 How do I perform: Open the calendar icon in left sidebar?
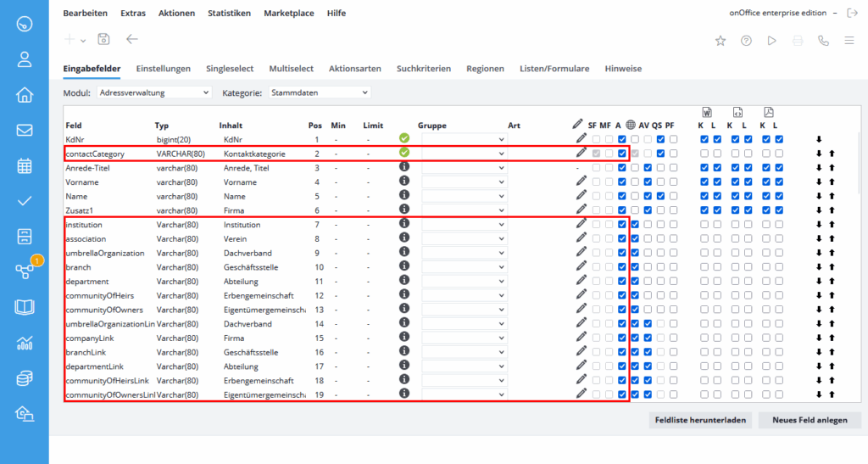[x=25, y=165]
